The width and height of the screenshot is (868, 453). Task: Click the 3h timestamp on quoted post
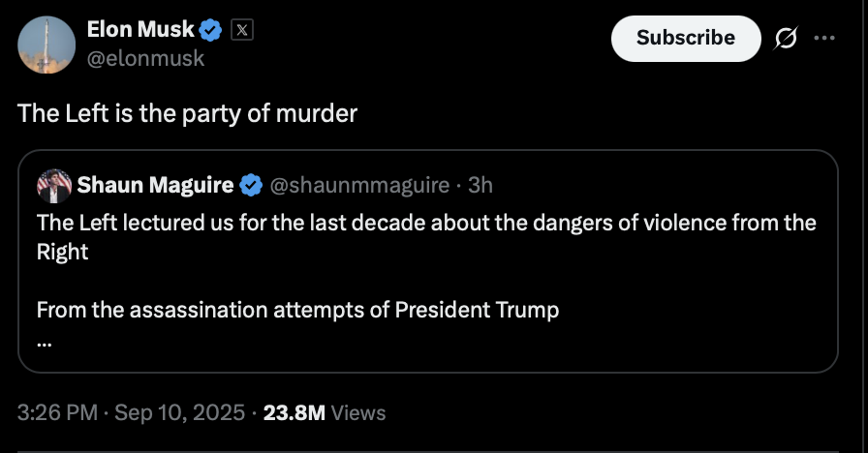[480, 184]
